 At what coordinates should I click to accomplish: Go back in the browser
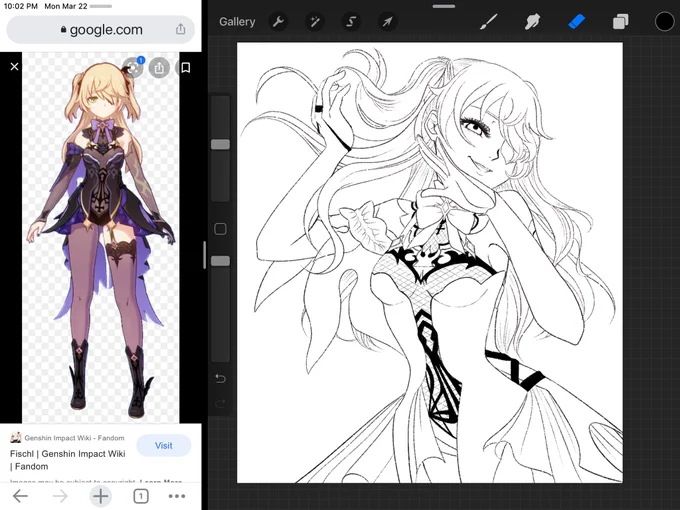point(20,496)
